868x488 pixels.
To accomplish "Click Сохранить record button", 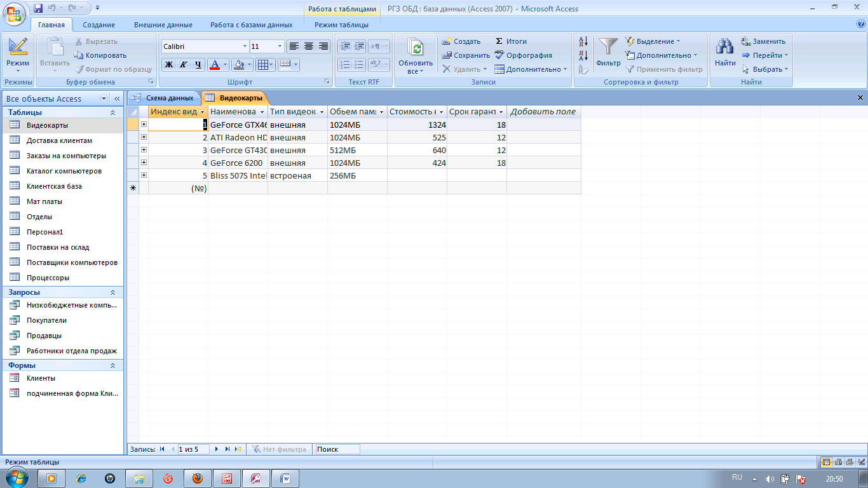I will point(466,55).
